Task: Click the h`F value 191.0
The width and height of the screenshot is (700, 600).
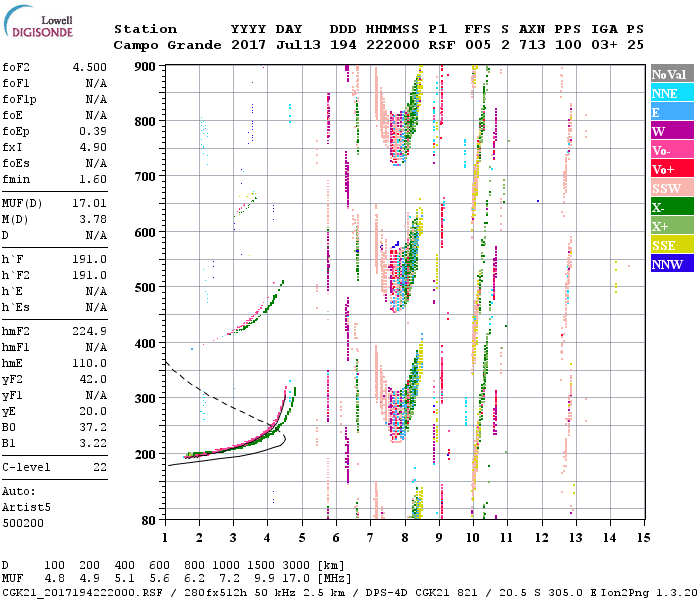Action: click(90, 259)
